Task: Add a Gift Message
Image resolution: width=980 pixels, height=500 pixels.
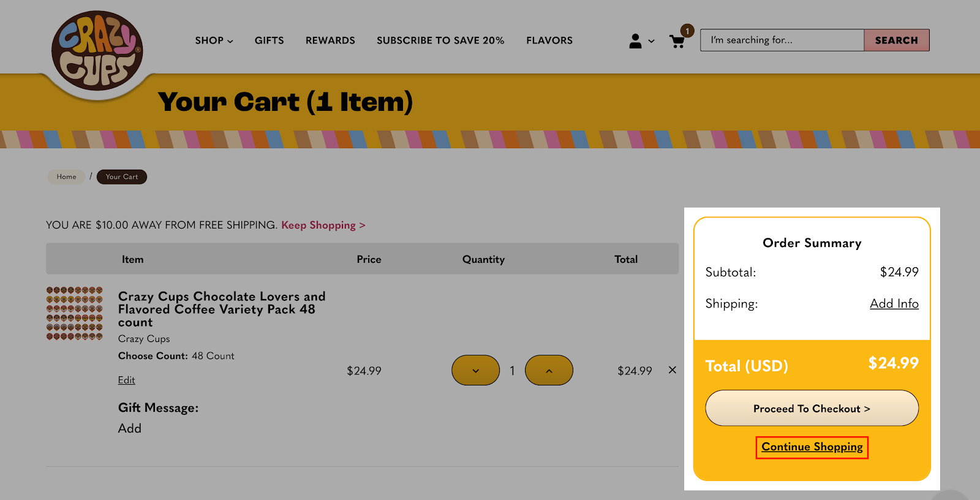Action: click(130, 428)
